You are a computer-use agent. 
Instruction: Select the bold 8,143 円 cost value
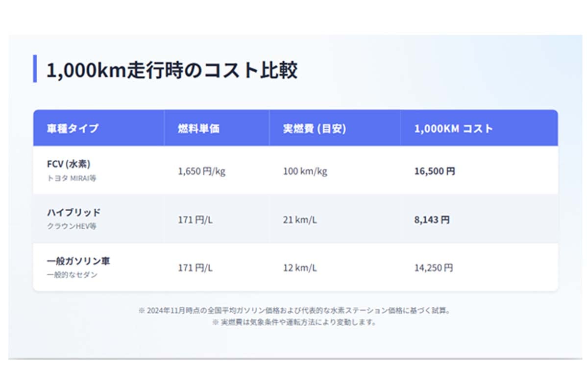(x=431, y=220)
